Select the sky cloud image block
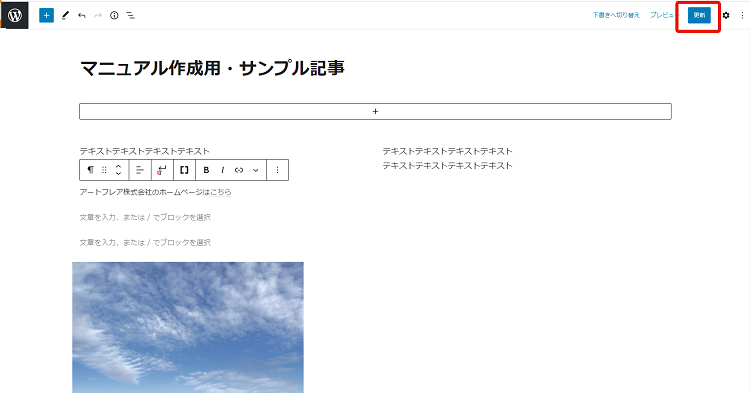The height and width of the screenshot is (393, 750). click(x=188, y=328)
